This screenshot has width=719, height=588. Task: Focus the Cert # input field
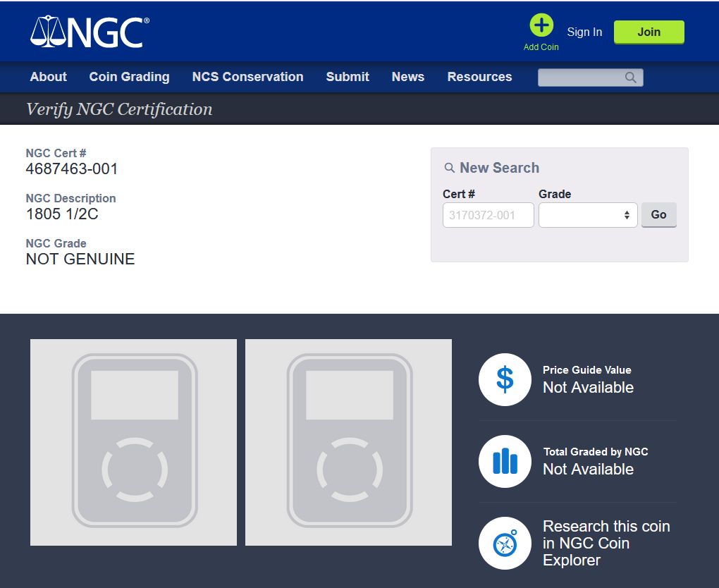488,215
